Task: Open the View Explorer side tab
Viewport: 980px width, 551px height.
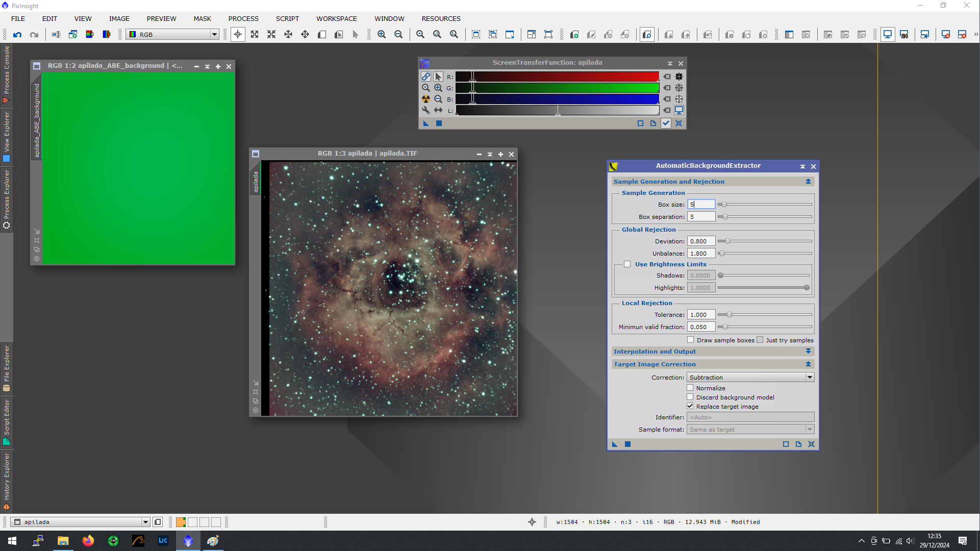Action: coord(7,137)
